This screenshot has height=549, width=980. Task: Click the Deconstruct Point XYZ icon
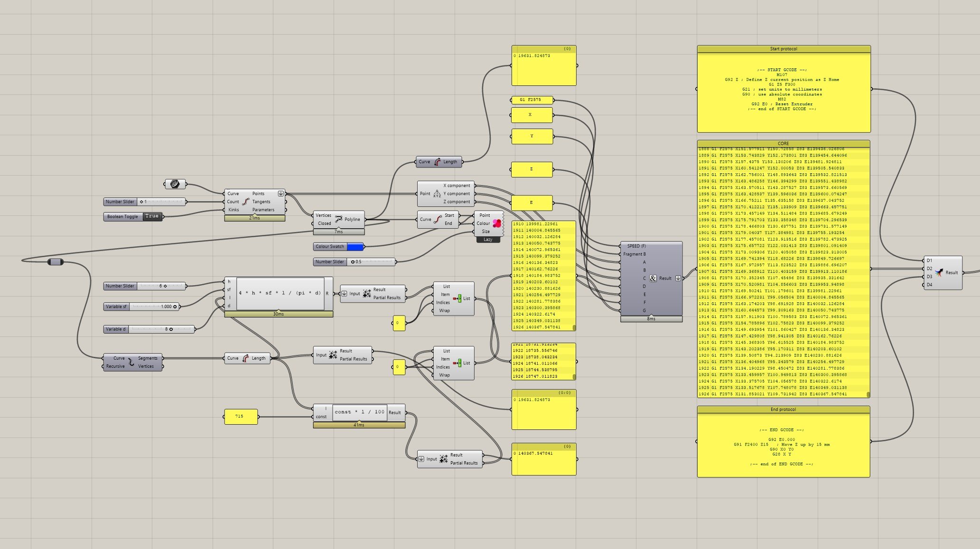pyautogui.click(x=437, y=194)
